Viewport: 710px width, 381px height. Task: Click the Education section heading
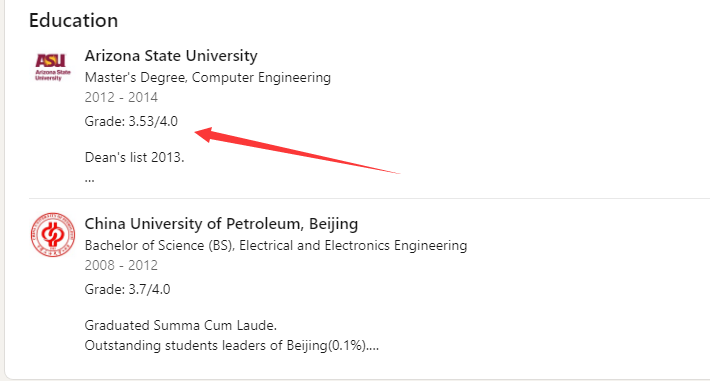pyautogui.click(x=73, y=21)
